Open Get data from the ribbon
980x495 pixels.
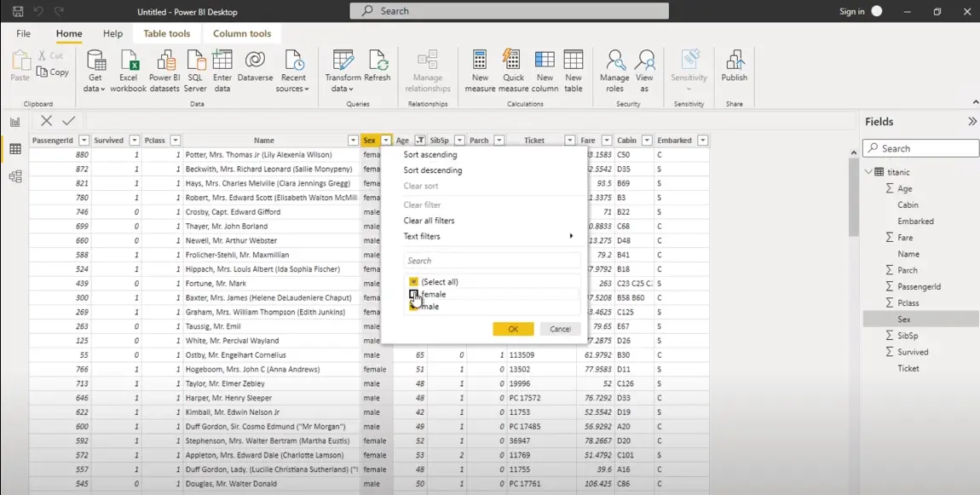[95, 72]
